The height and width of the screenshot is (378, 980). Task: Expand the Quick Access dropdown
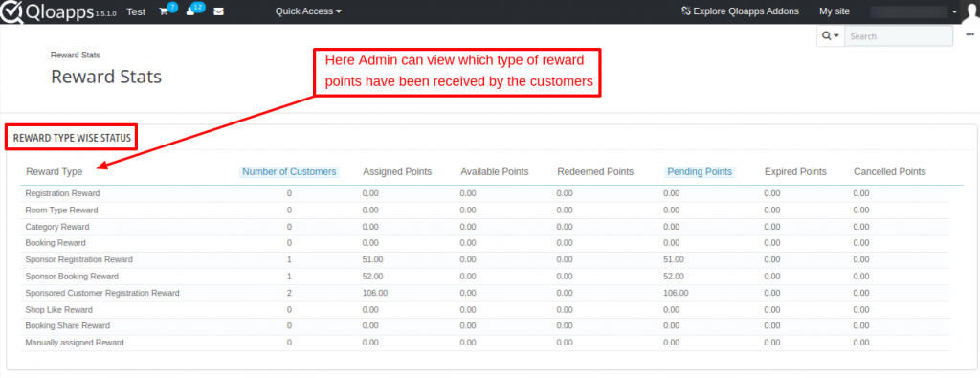click(308, 11)
